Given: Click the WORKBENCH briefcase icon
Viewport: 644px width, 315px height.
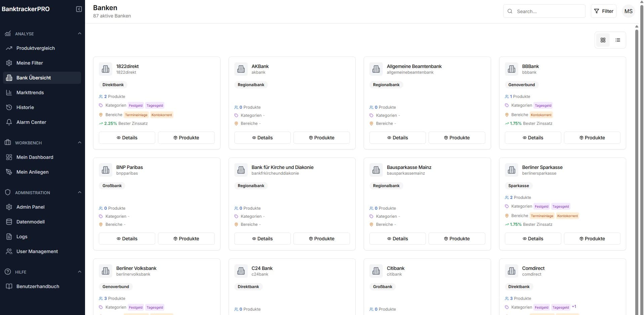Looking at the screenshot, I should [x=8, y=142].
